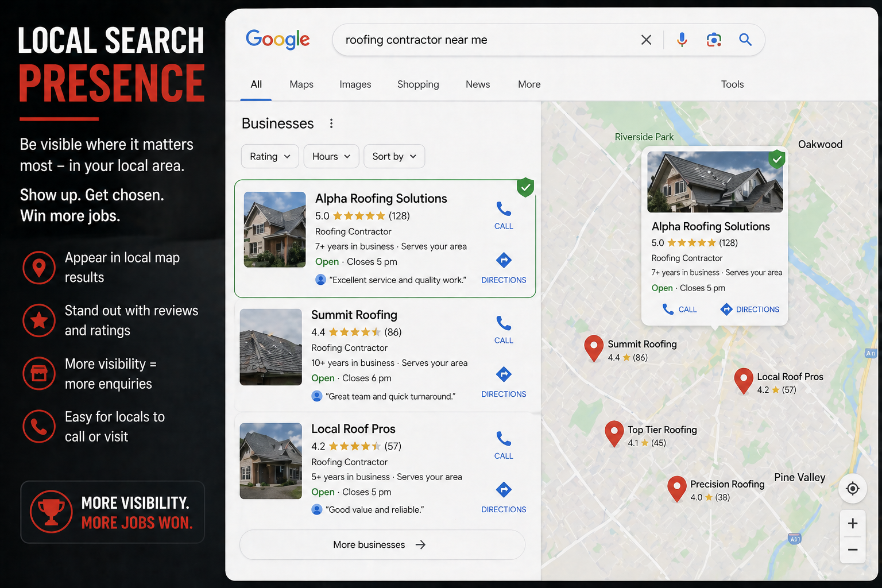
Task: Open reviewer avatar beside Excellent service quote
Action: click(321, 280)
